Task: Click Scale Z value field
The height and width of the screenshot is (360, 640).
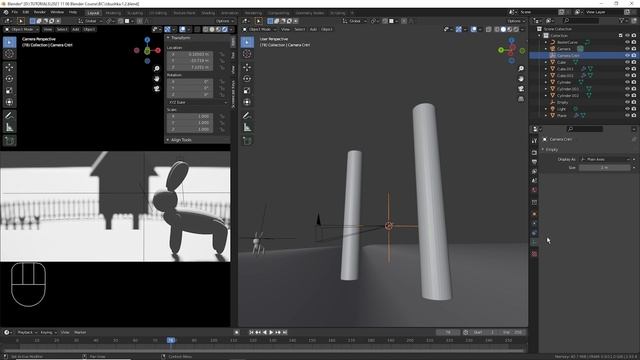Action: (190, 129)
